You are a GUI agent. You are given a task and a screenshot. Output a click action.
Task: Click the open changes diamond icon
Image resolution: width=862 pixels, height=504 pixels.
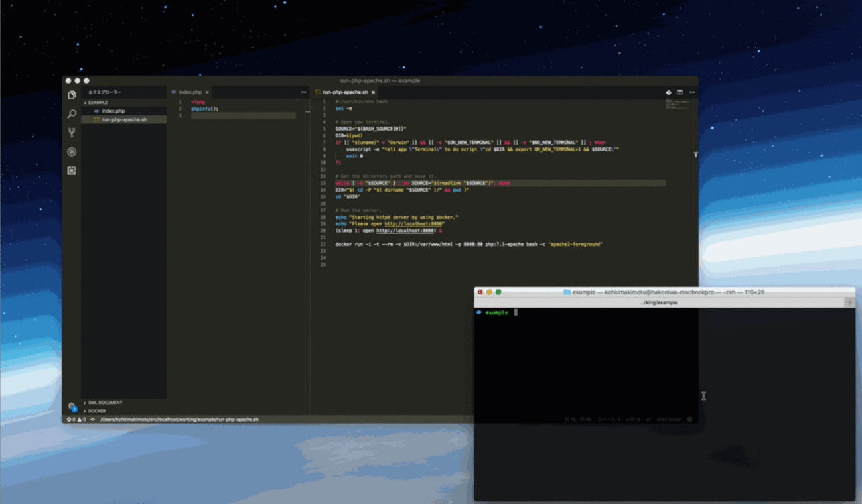click(x=668, y=92)
